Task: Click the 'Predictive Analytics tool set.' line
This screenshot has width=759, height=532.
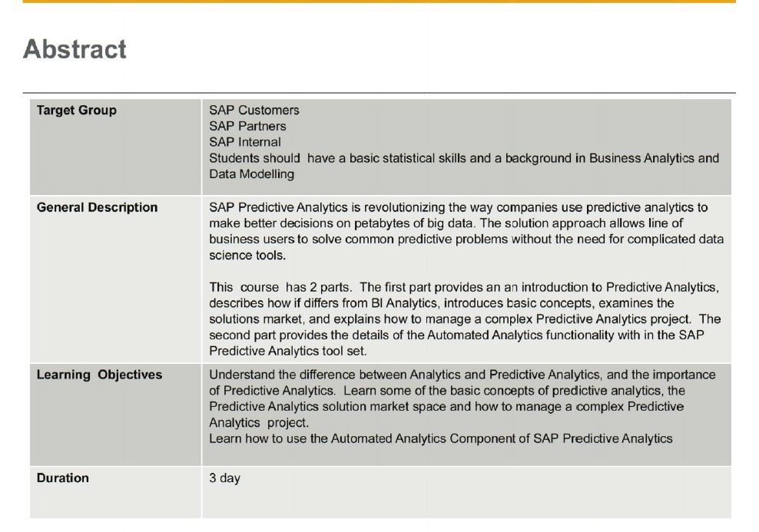Action: [288, 351]
